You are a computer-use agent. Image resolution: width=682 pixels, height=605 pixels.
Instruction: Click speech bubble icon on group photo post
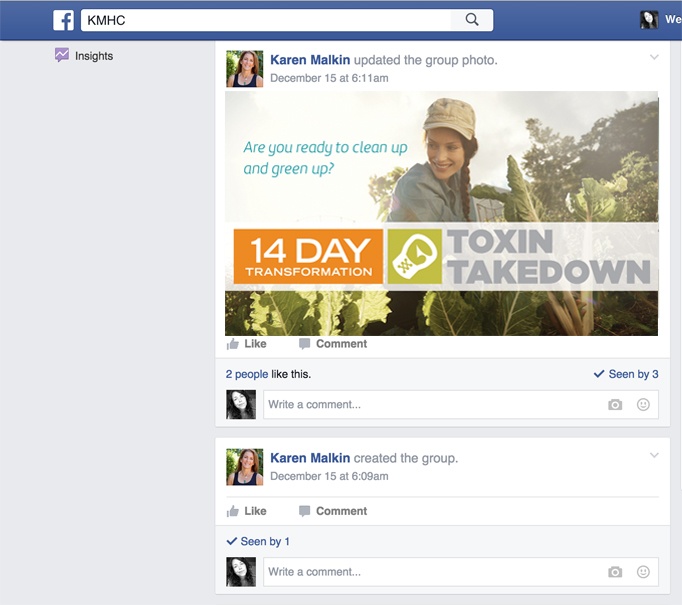[304, 344]
